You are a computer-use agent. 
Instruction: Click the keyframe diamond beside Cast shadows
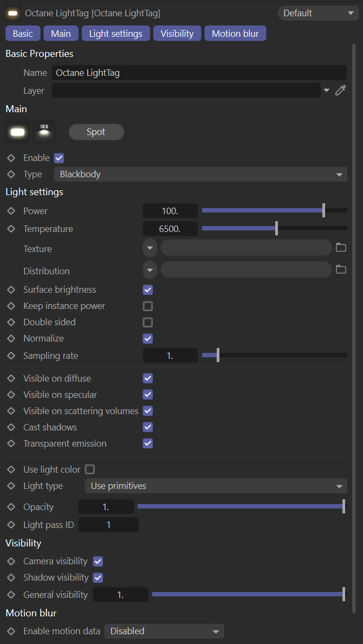pos(11,427)
